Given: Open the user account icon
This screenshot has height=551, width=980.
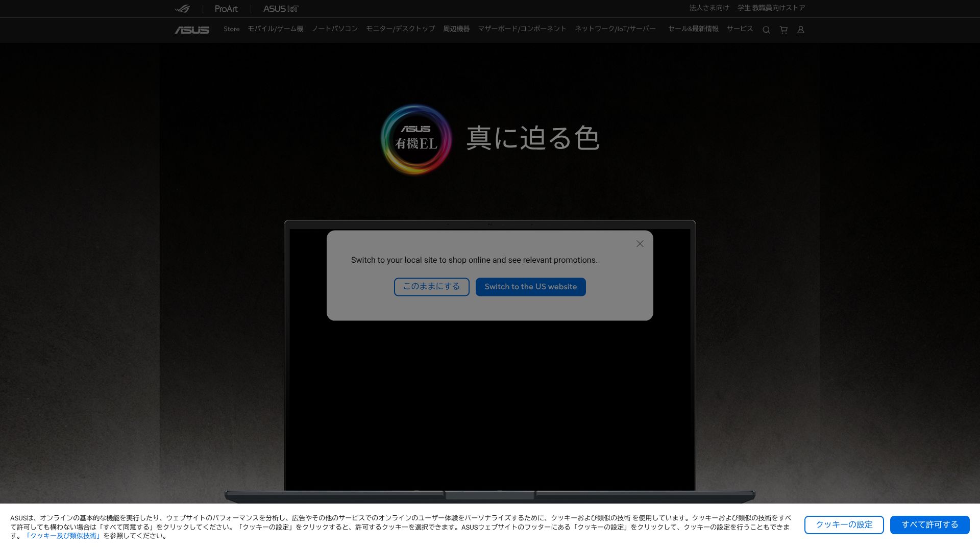Looking at the screenshot, I should point(801,30).
